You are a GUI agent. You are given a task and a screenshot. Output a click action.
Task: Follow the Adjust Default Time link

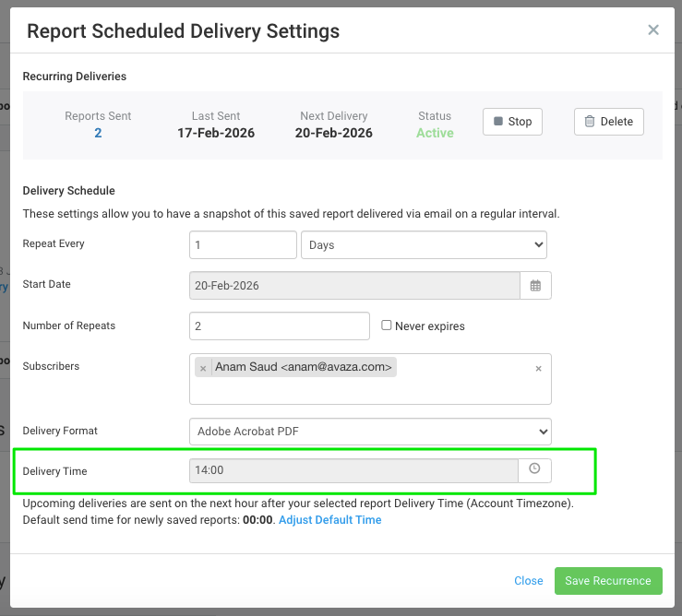pyautogui.click(x=329, y=520)
